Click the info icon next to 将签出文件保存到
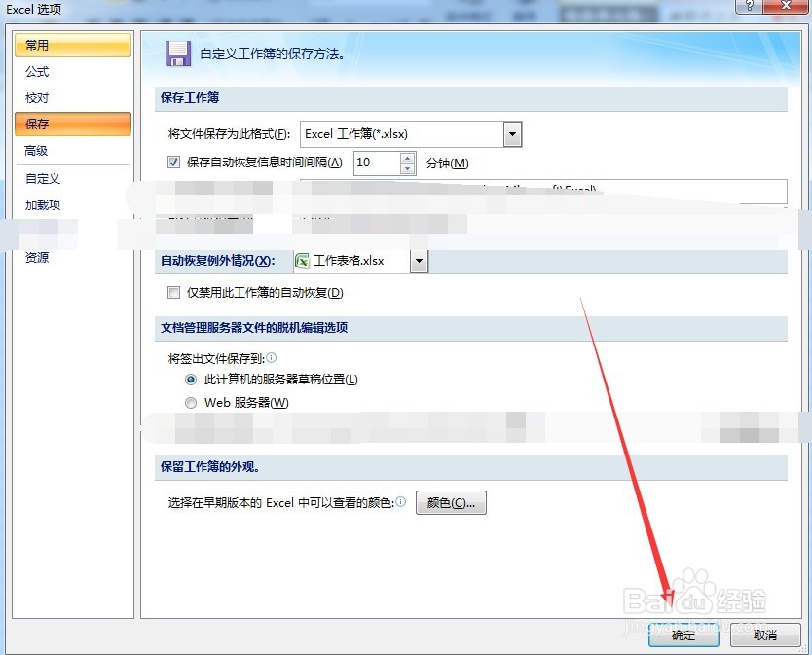812x655 pixels. (x=271, y=357)
